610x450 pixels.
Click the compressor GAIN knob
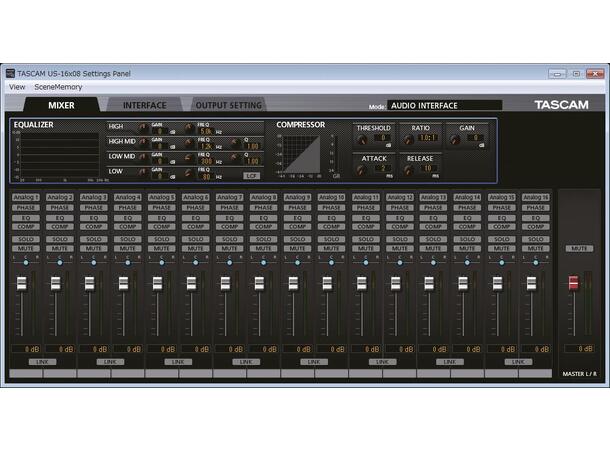point(455,140)
